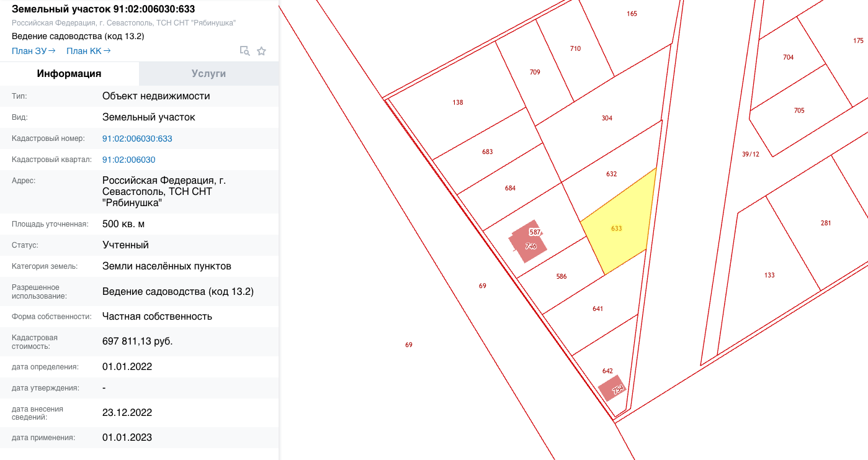Viewport: 868px width, 460px height.
Task: Select parcel 705 on the map
Action: coord(799,110)
